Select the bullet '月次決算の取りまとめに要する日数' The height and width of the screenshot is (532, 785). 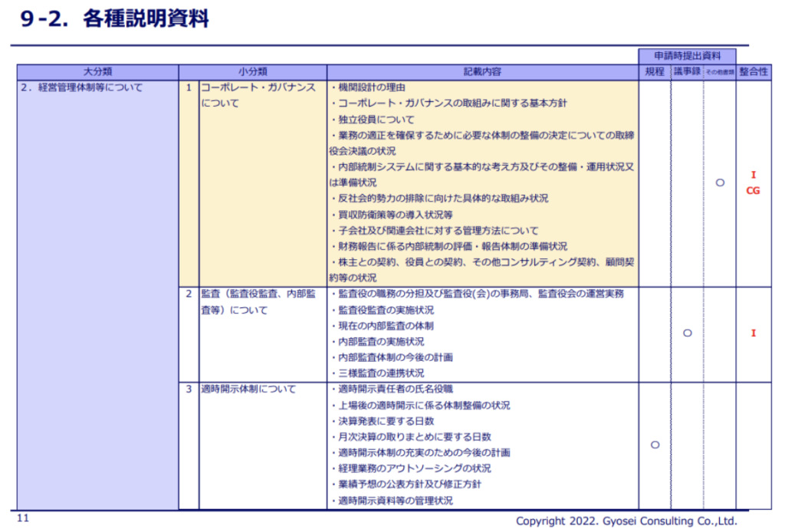tap(411, 437)
